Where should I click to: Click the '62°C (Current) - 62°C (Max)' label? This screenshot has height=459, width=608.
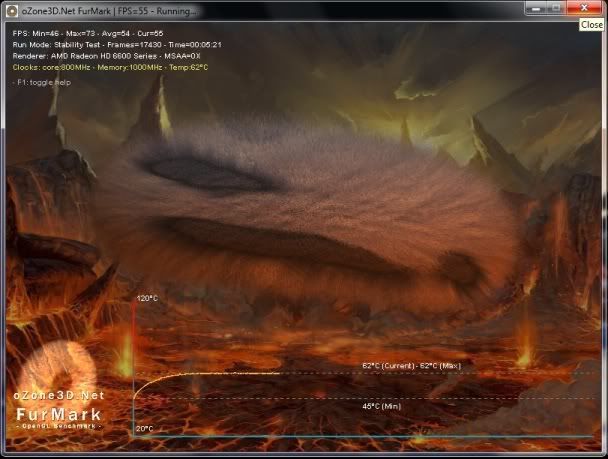tap(412, 366)
